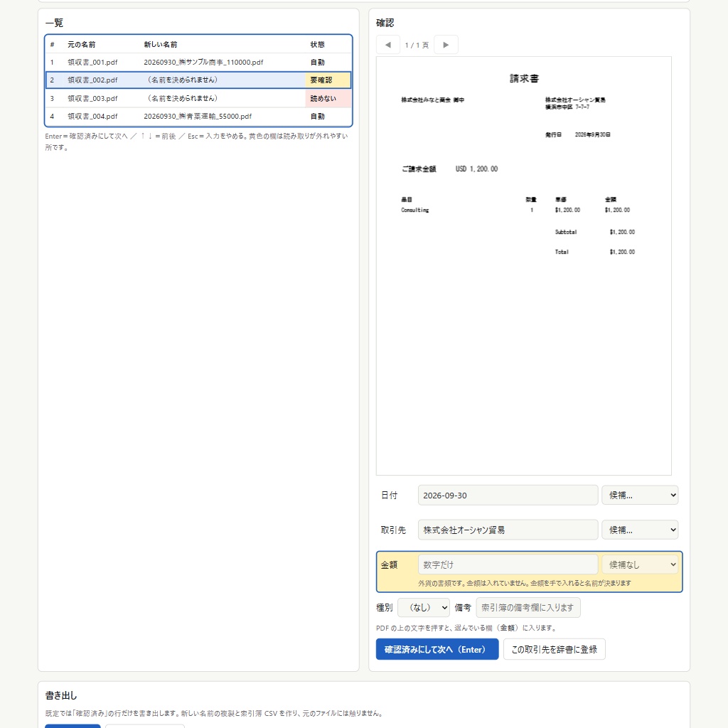Viewport: 728px width, 728px height.
Task: Click the Consulting item in PDF preview
Action: [x=415, y=210]
